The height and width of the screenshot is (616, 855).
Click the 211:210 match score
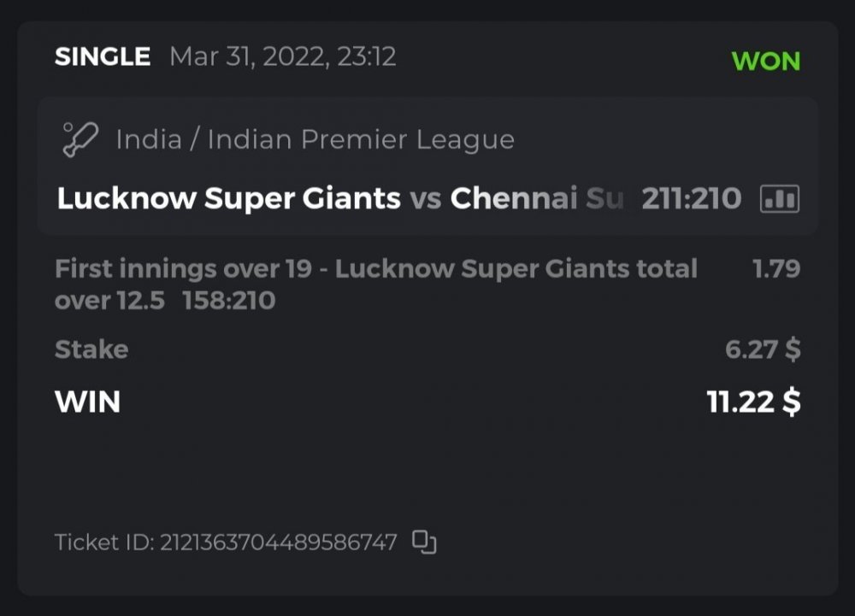click(x=691, y=199)
